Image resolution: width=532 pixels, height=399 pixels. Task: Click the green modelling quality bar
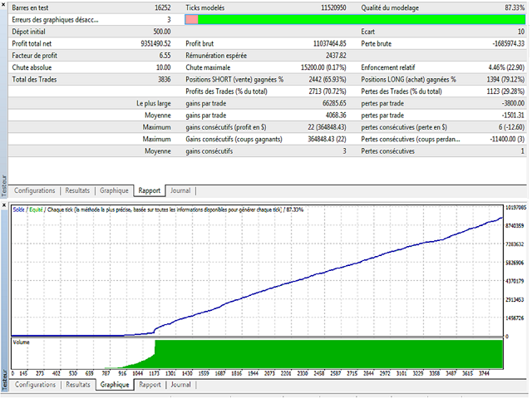click(362, 20)
